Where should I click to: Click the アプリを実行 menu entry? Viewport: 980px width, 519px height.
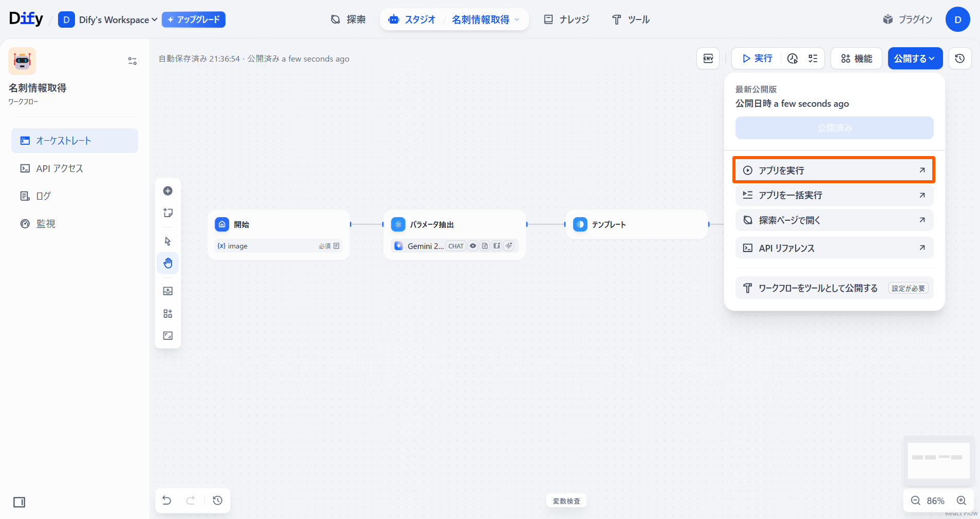point(834,170)
